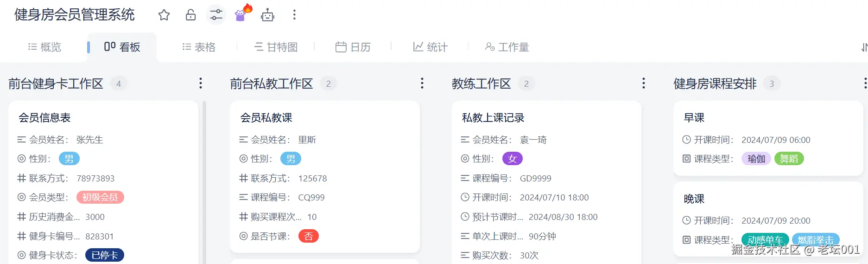Click the card count 3 badge
The image size is (868, 264).
772,84
